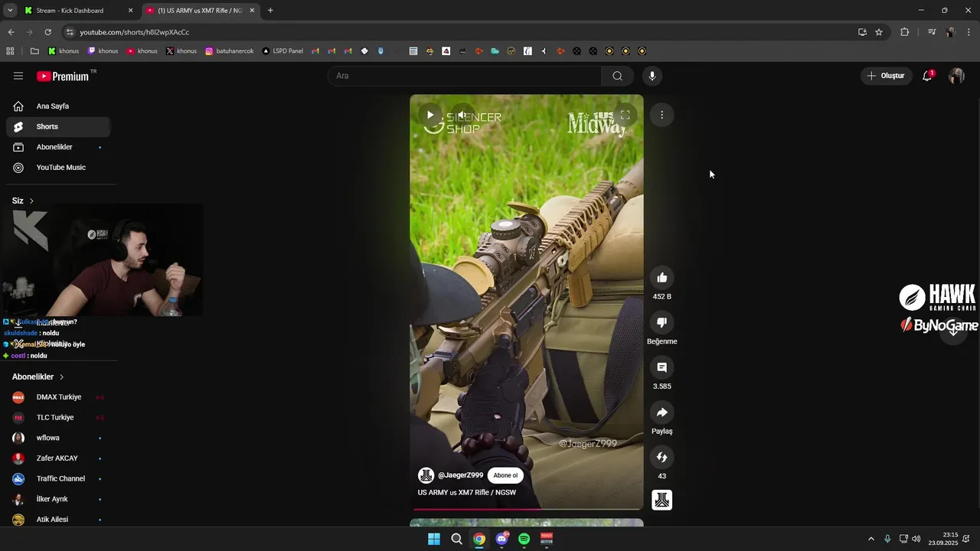This screenshot has height=551, width=980.
Task: Open Discord from the taskbar
Action: pyautogui.click(x=501, y=539)
